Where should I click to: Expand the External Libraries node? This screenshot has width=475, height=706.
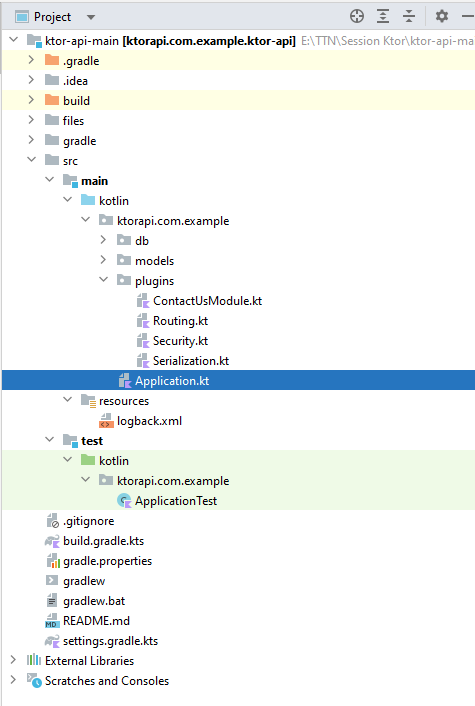coord(13,660)
